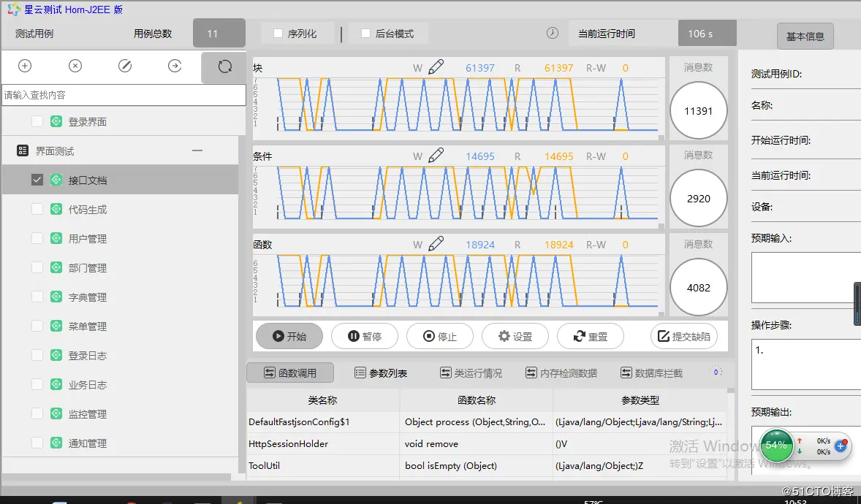Screen dimensions: 861x504
Task: Check the 菜单管理 checkbox
Action: point(37,326)
